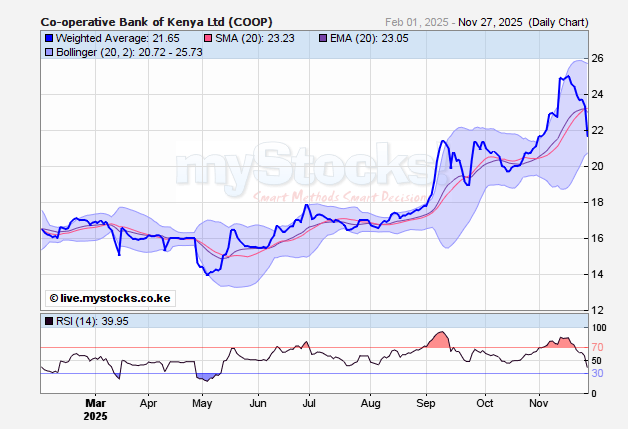Click the RSI (14) legend swatch
Screen dimensions: 628x429
pos(48,321)
